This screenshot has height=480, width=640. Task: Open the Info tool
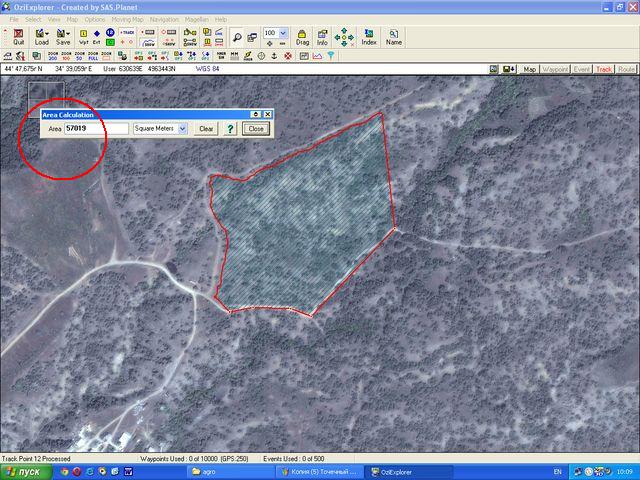coord(322,37)
